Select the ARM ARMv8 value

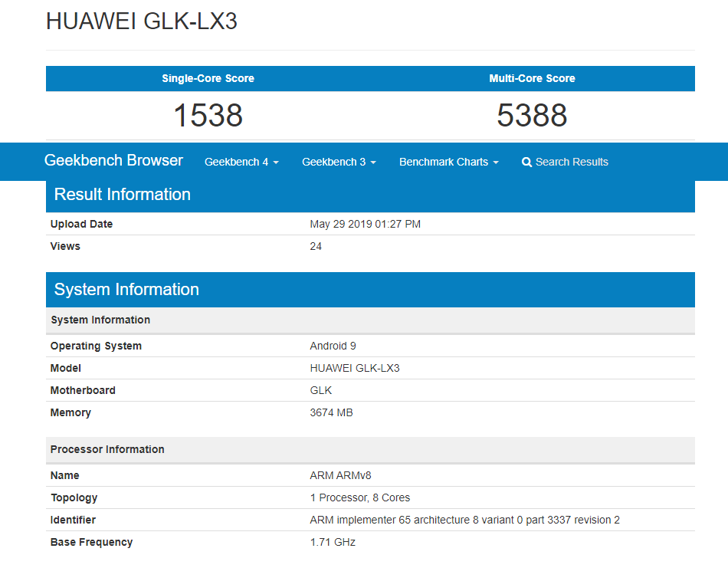click(340, 475)
